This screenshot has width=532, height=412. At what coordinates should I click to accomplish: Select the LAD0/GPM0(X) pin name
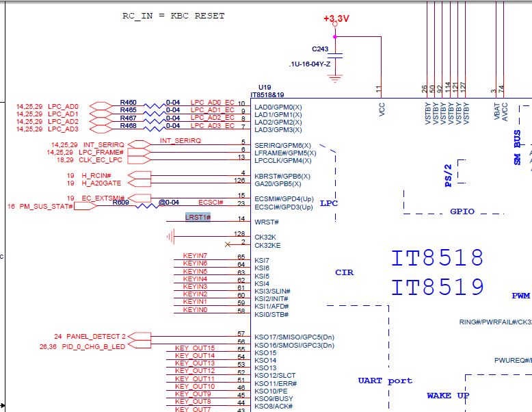278,107
